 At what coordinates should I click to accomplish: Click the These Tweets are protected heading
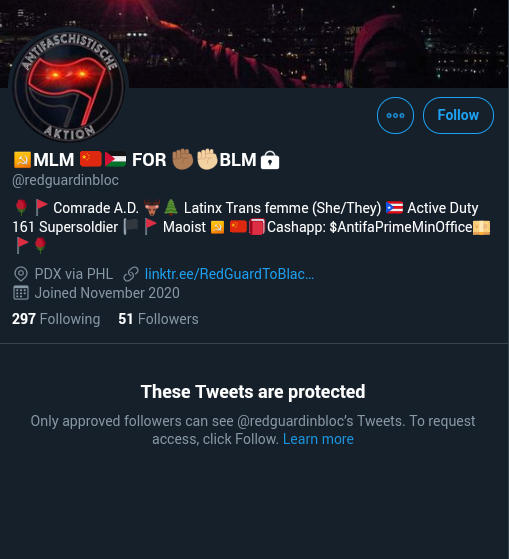pos(253,391)
